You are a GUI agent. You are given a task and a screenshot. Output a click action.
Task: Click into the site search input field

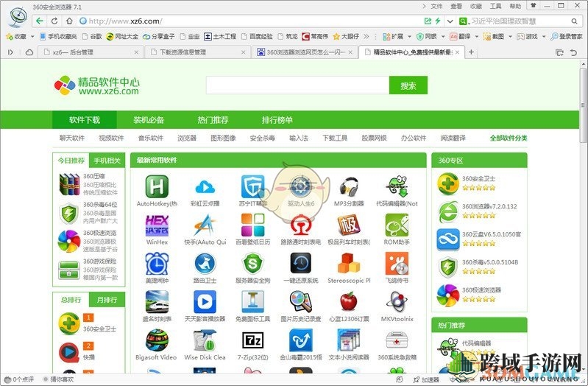(x=298, y=85)
